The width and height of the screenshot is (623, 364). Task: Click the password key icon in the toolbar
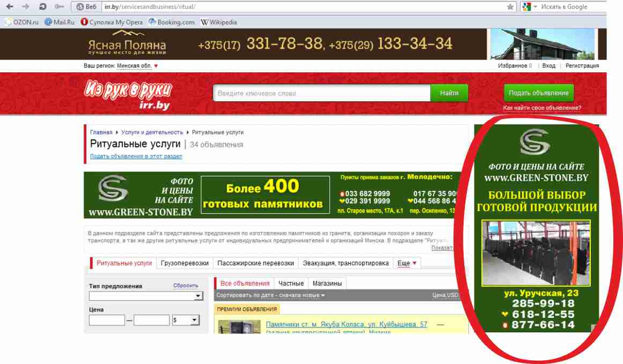pos(58,7)
